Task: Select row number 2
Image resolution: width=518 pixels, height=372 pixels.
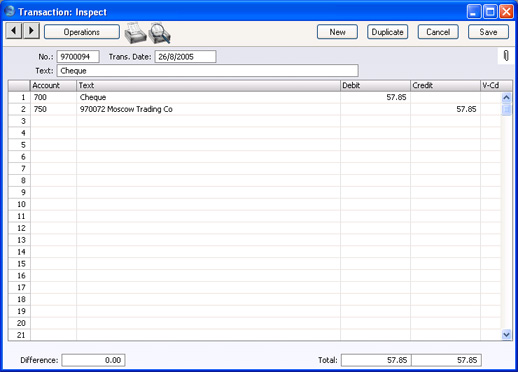Action: 19,109
